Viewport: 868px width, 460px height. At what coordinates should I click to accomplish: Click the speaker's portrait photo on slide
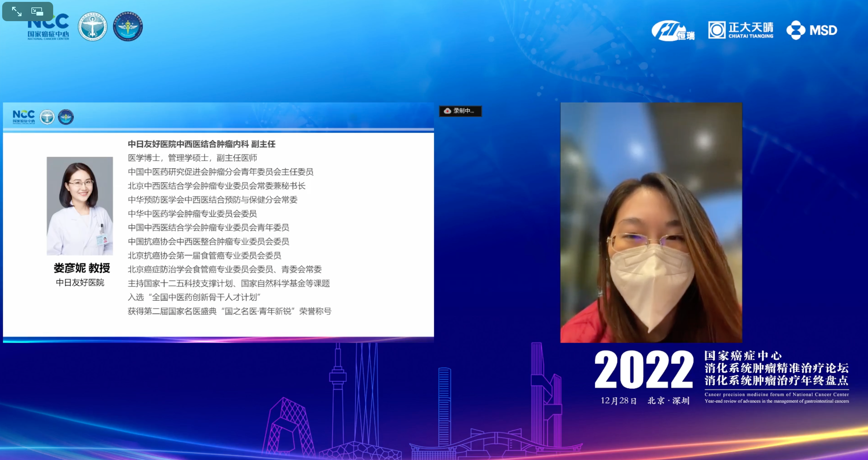[x=80, y=206]
